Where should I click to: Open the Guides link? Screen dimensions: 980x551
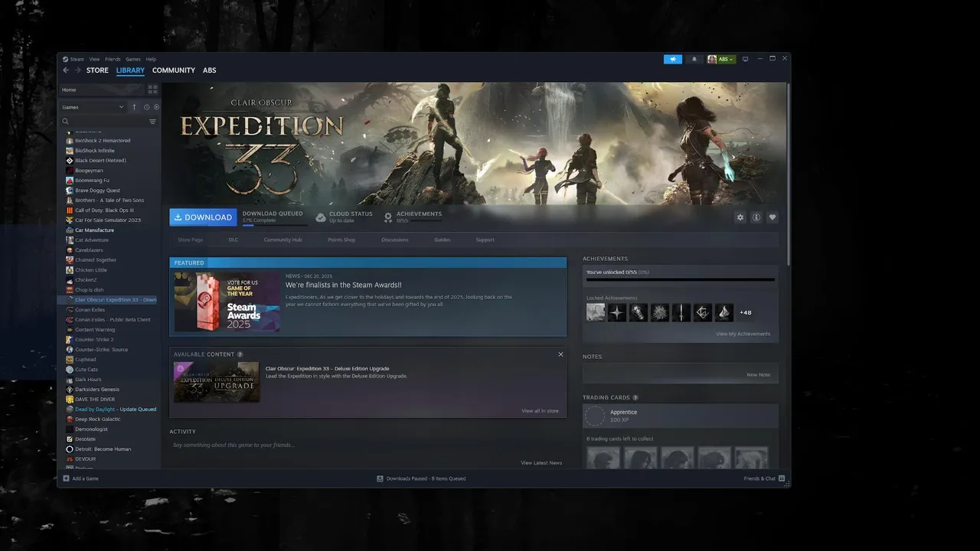443,240
